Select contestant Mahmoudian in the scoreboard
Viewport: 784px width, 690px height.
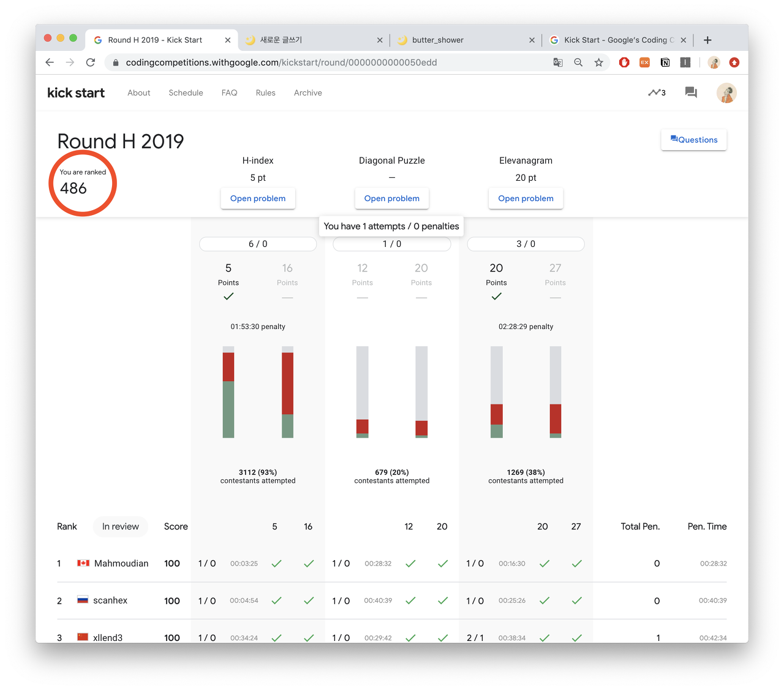tap(121, 563)
